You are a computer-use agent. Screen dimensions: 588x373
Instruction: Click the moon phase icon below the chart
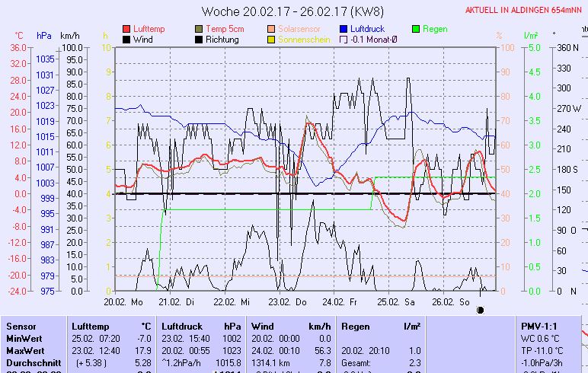(x=481, y=310)
